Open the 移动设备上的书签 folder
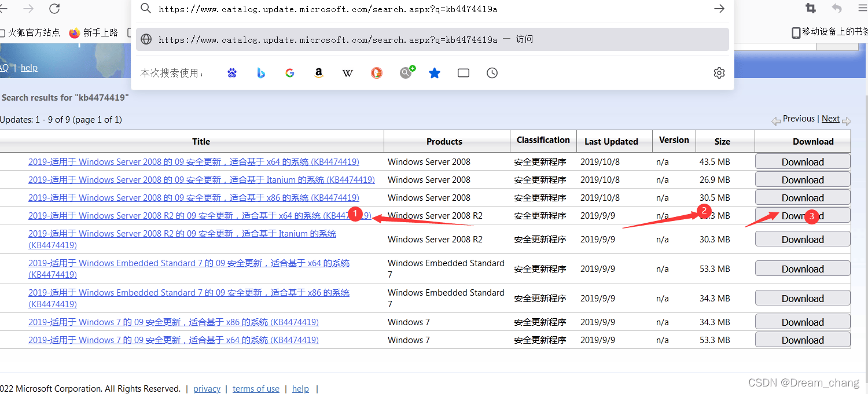The height and width of the screenshot is (394, 868). tap(830, 32)
